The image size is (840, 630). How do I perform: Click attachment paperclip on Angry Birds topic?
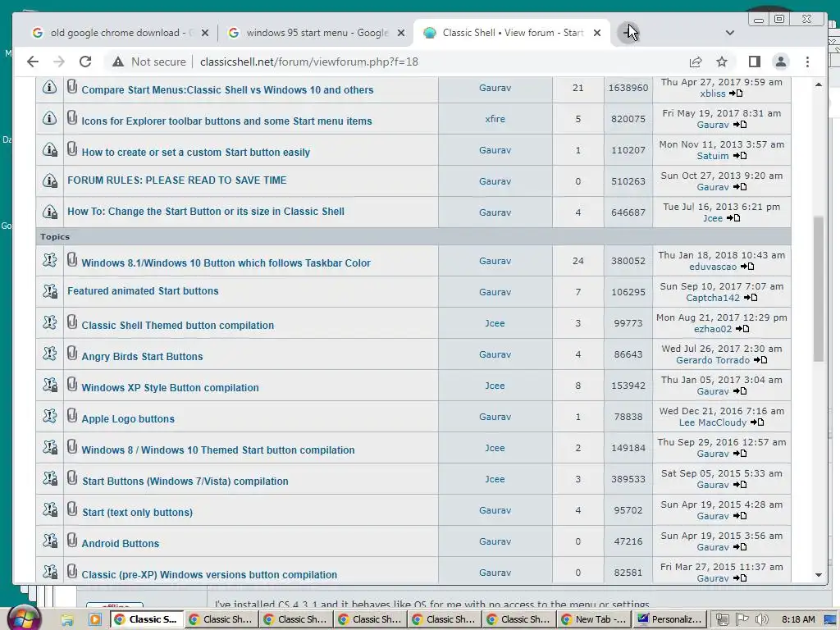point(72,354)
